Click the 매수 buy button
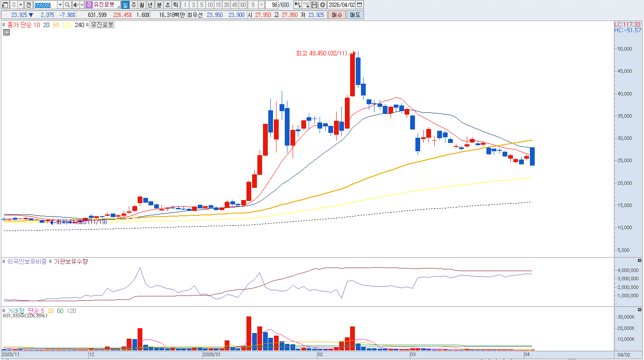This screenshot has height=360, width=644. (337, 15)
